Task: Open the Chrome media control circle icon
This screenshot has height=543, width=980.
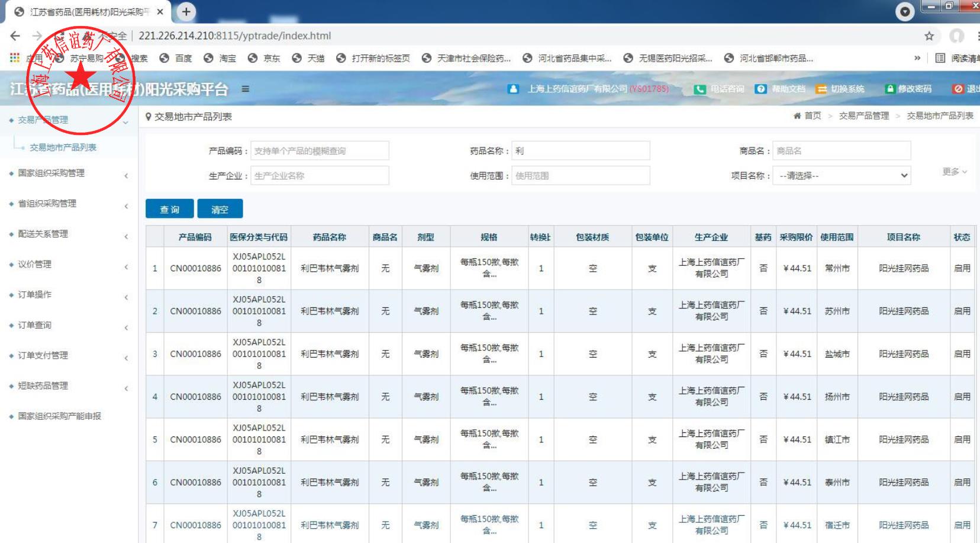Action: point(904,11)
